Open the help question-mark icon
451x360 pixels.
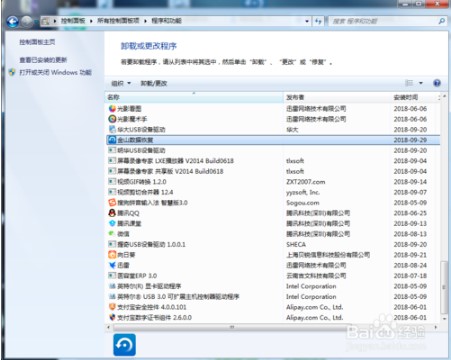pos(437,83)
